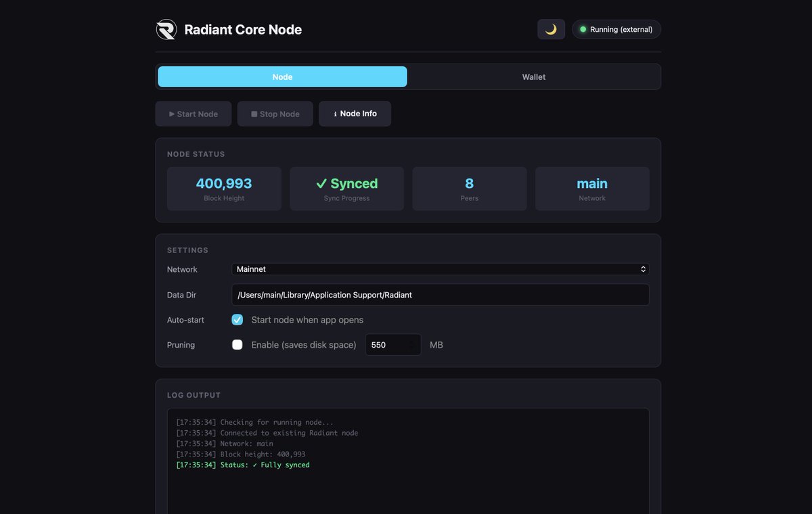
Task: Click the pruning size field showing 550
Action: pyautogui.click(x=393, y=345)
